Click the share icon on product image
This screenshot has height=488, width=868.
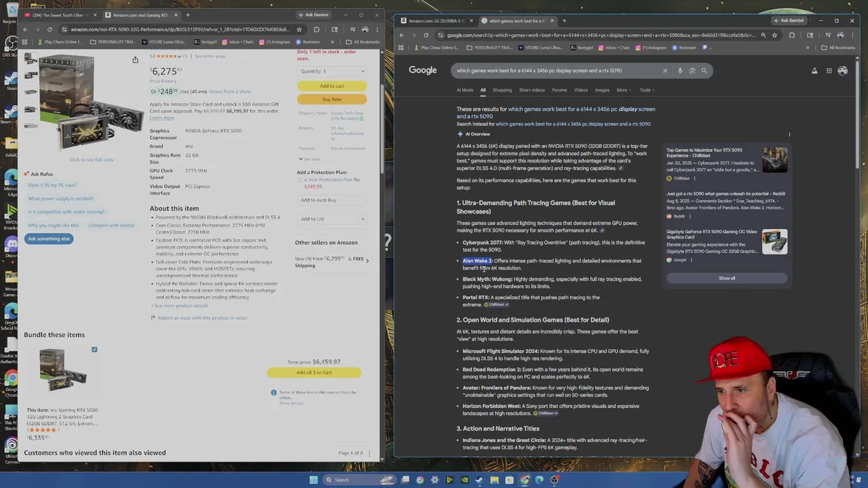[135, 60]
